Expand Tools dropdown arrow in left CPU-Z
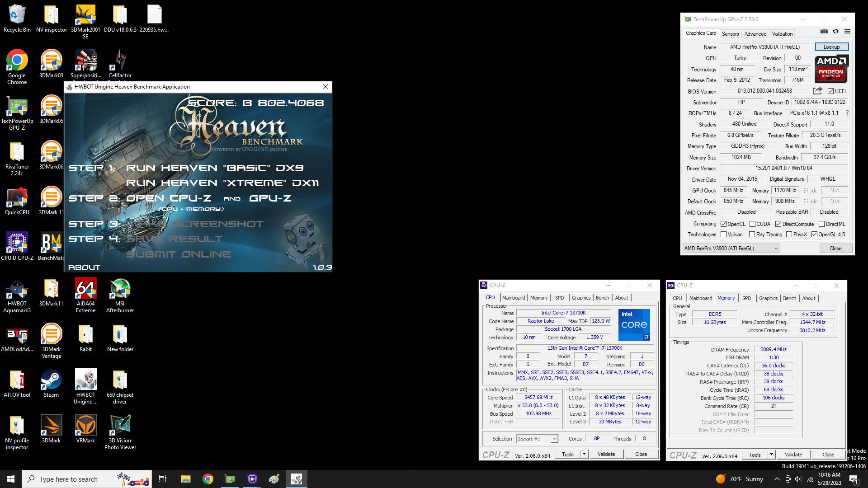The image size is (868, 488). coord(584,454)
